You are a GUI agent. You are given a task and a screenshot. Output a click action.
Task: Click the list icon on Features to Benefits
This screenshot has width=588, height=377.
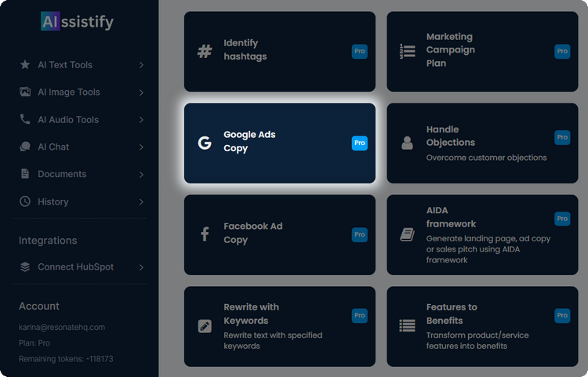(x=407, y=325)
